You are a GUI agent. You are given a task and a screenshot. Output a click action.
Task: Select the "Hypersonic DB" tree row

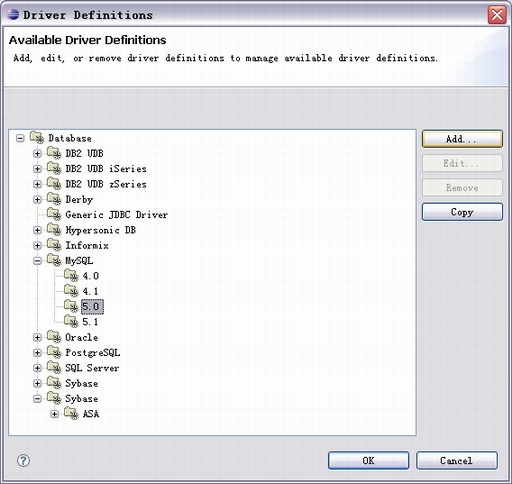coord(101,230)
